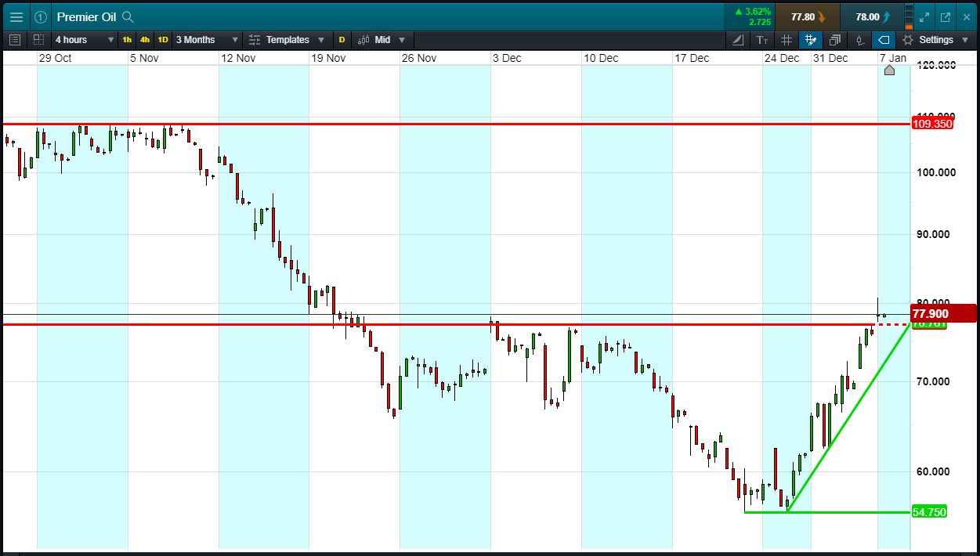
Task: Click the candlestick chart type icon
Action: point(363,39)
